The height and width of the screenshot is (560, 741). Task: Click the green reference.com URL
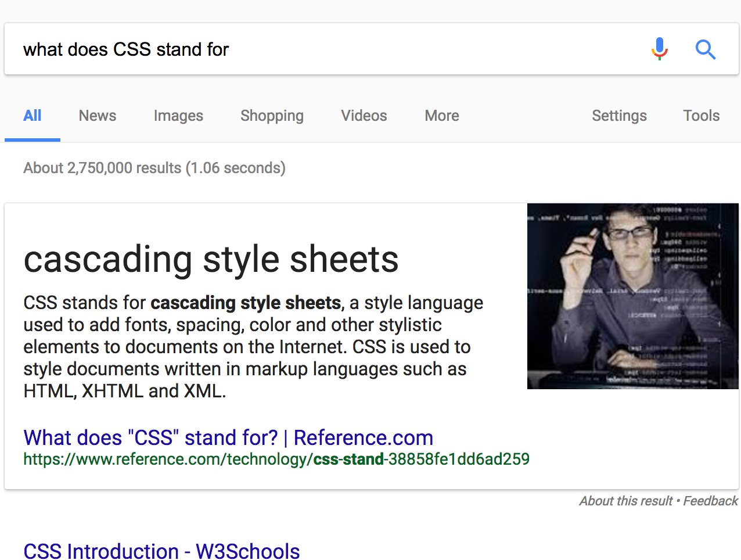pyautogui.click(x=276, y=460)
